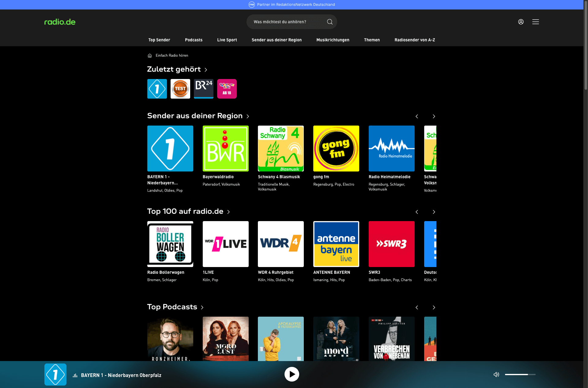Select the search magnifier icon
Image resolution: width=588 pixels, height=388 pixels.
tap(330, 22)
